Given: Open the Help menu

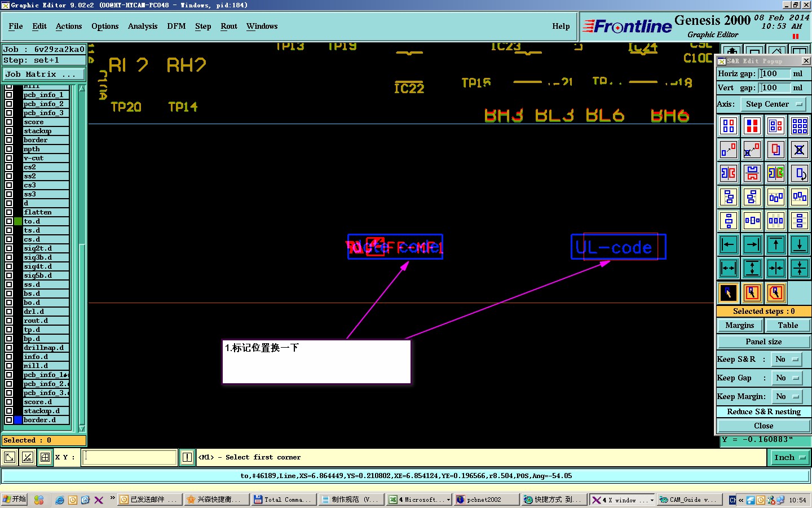Looking at the screenshot, I should [561, 26].
